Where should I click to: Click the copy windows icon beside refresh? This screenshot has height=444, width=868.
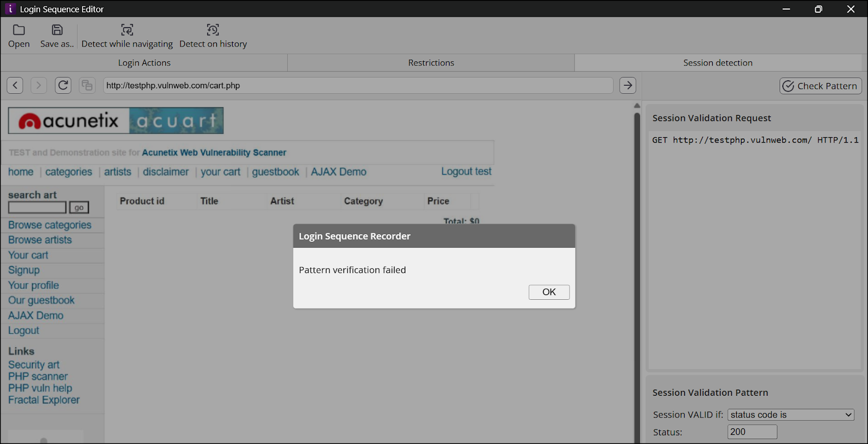point(87,85)
